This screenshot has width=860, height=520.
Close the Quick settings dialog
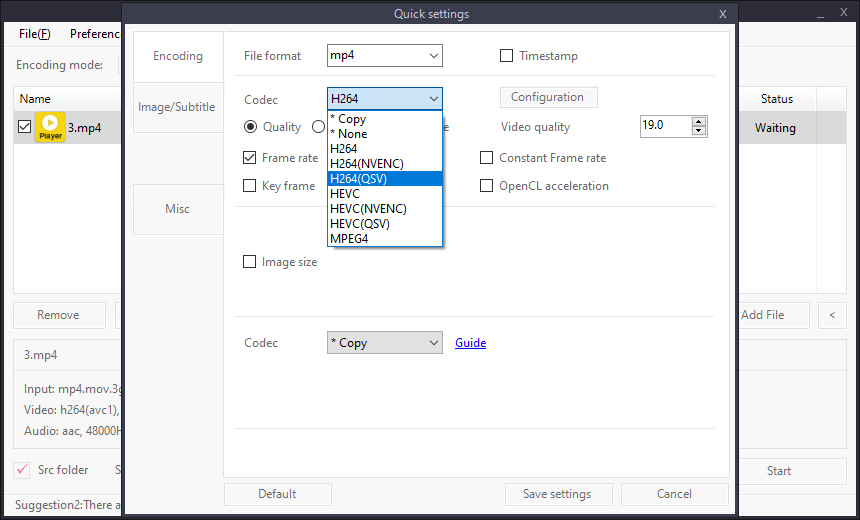[x=723, y=14]
